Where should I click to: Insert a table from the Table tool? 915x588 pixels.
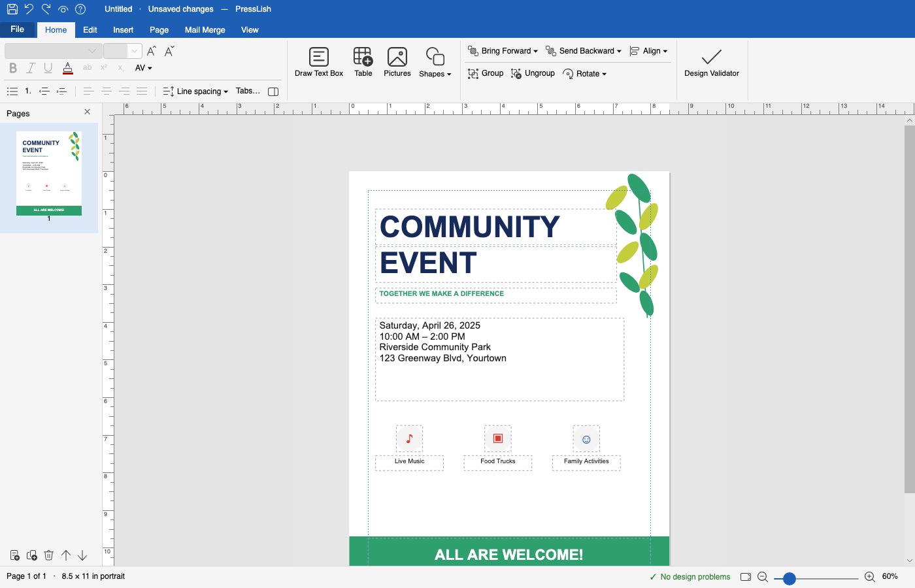363,63
